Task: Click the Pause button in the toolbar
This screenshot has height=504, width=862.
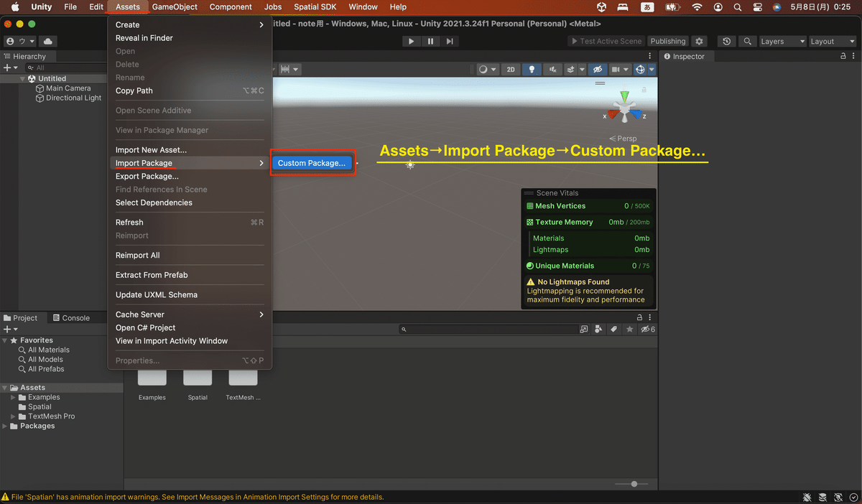Action: pyautogui.click(x=430, y=42)
